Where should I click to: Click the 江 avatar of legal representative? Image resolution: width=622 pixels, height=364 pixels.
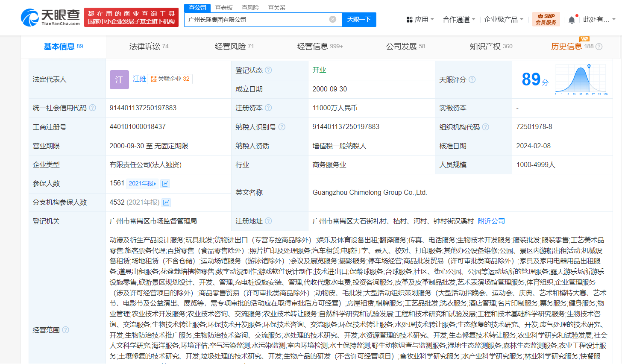[x=119, y=79]
